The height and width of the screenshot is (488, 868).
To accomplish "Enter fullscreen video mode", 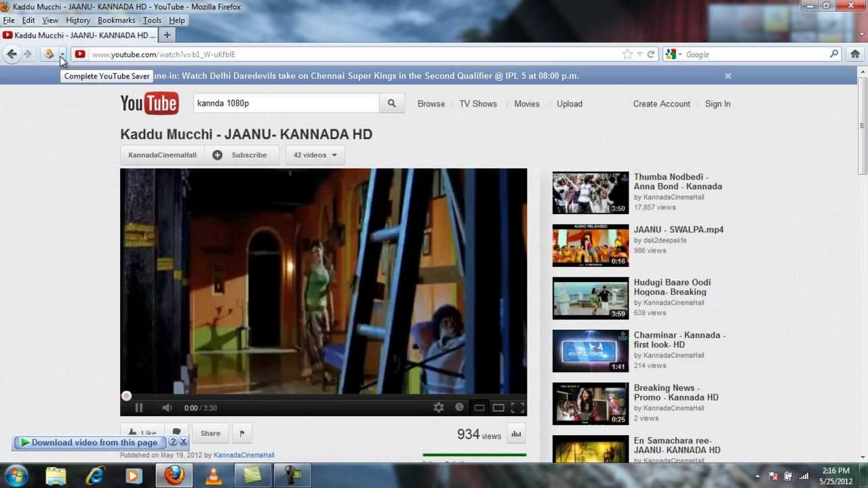I will 517,407.
